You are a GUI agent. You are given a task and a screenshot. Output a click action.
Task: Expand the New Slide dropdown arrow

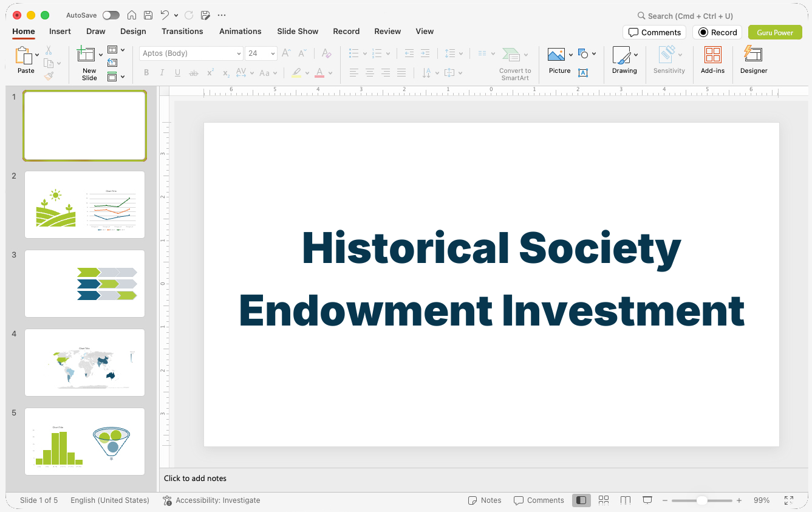(x=101, y=55)
